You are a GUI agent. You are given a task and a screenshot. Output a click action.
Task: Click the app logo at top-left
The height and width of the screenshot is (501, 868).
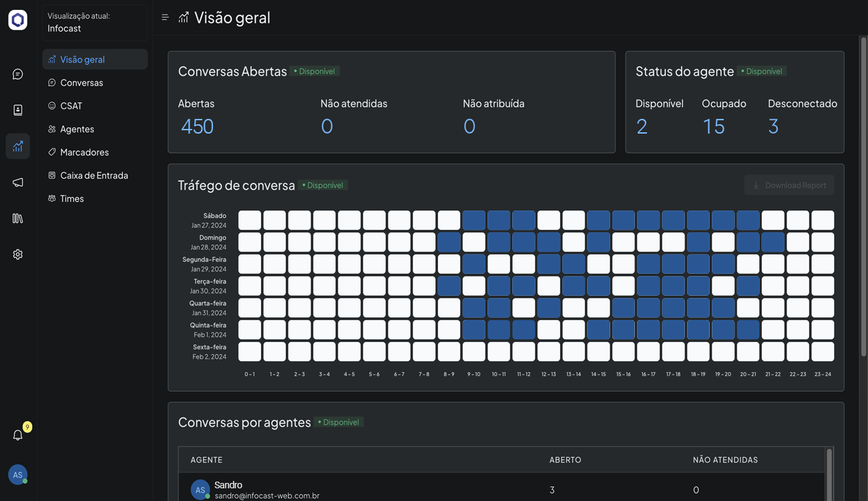pos(18,20)
